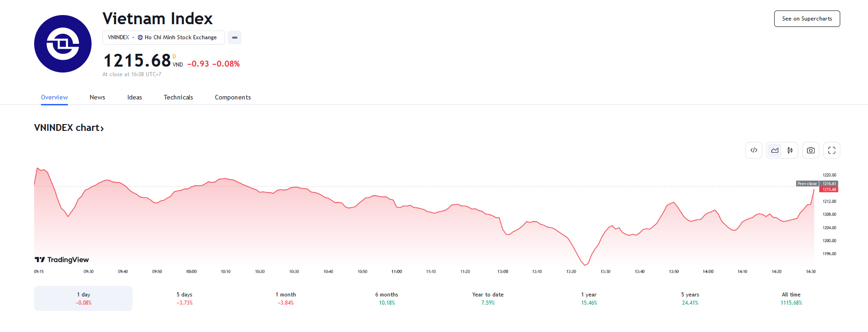
Task: Switch to the Technicals tab
Action: click(x=178, y=97)
